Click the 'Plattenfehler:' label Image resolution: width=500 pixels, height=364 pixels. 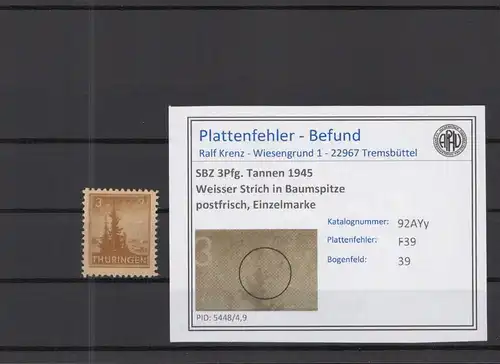352,240
